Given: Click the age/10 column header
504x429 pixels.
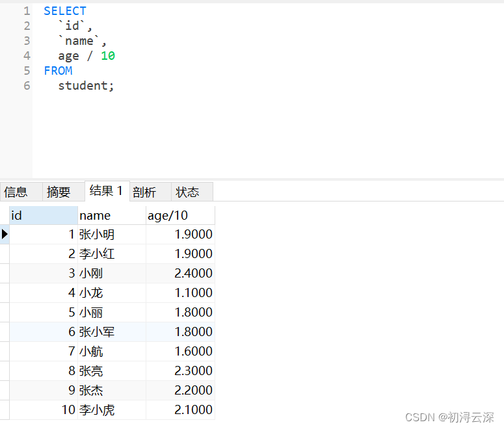Looking at the screenshot, I should (x=180, y=215).
